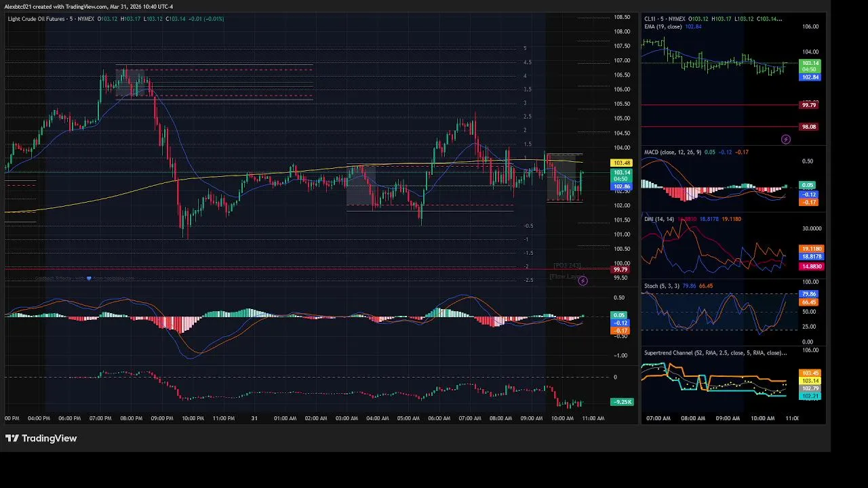Click the orange 19.1180 DMI axis label
The image size is (868, 488).
pyautogui.click(x=812, y=249)
